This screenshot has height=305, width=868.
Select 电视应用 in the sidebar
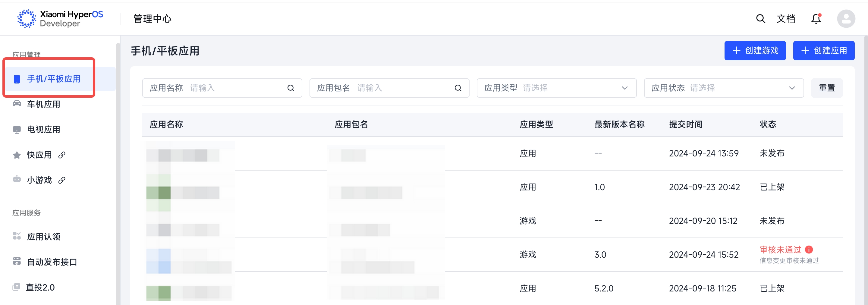(x=43, y=129)
